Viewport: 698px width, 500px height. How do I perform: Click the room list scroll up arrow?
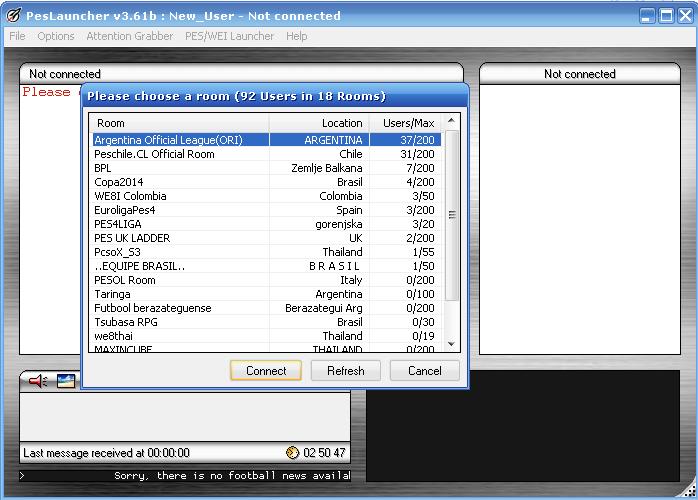click(x=451, y=121)
